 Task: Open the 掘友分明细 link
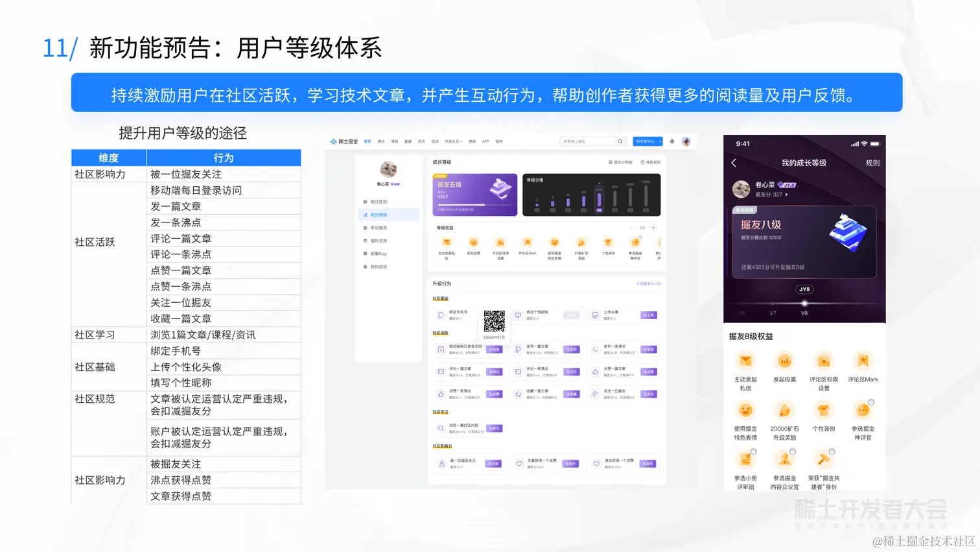pyautogui.click(x=620, y=162)
